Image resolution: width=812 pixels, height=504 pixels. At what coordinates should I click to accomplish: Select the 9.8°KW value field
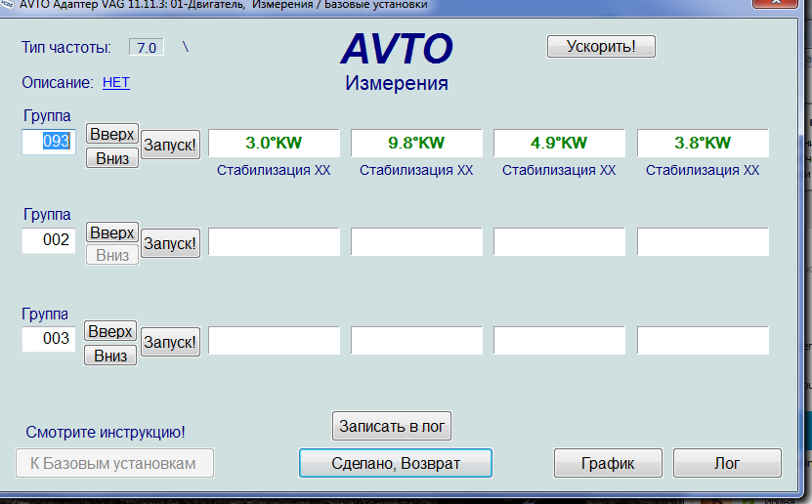(x=416, y=143)
